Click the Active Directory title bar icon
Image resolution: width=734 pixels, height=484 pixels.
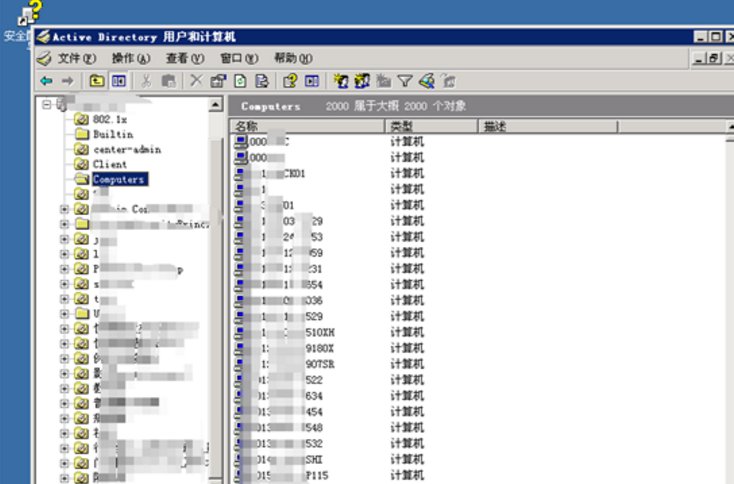tap(44, 37)
